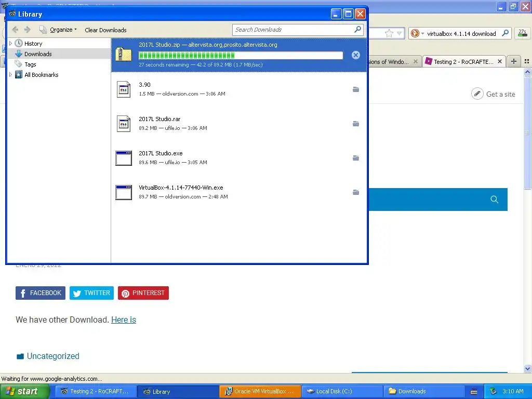Open containing folder for 3.90 download
Viewport: 532px width, 399px height.
(x=355, y=89)
